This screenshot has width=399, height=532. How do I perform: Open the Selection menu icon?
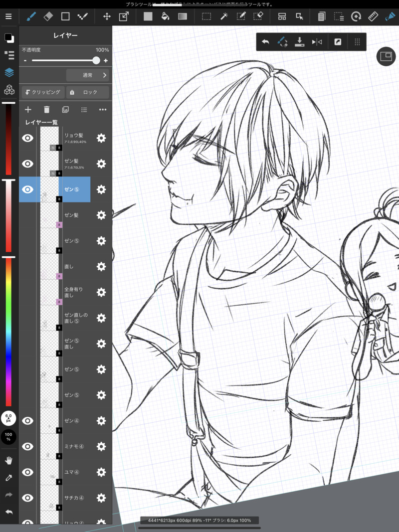(339, 16)
